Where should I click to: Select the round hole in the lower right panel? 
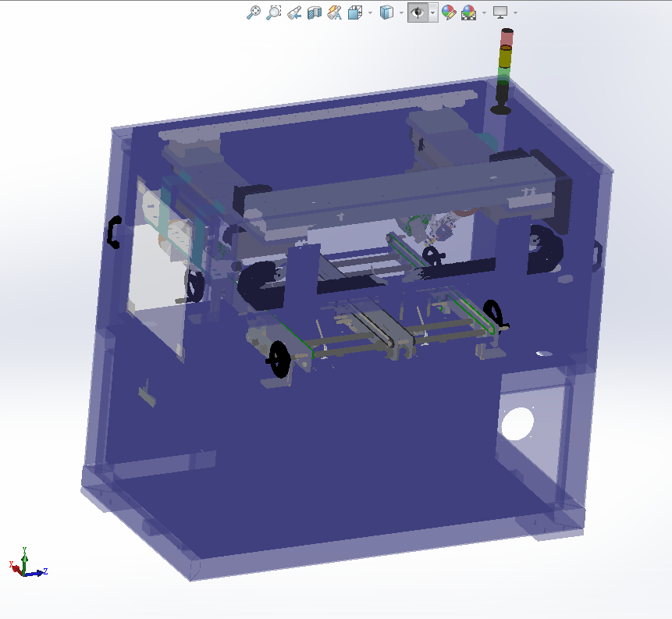tap(517, 424)
